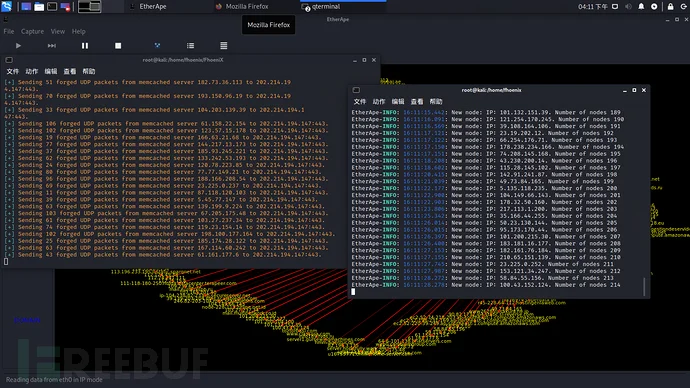Screen dimensions: 690x388
Task: Maximize the EtherApe main window
Action: pos(677,19)
